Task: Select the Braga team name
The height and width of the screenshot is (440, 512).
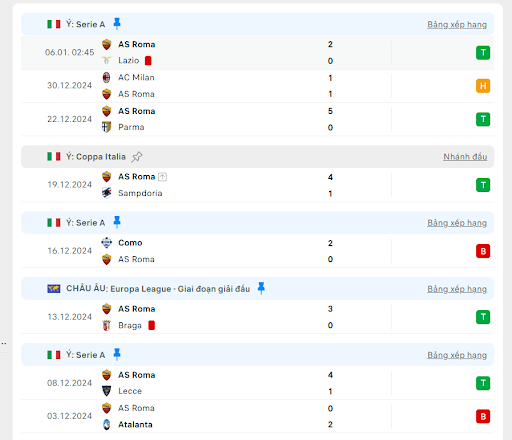Action: click(130, 325)
